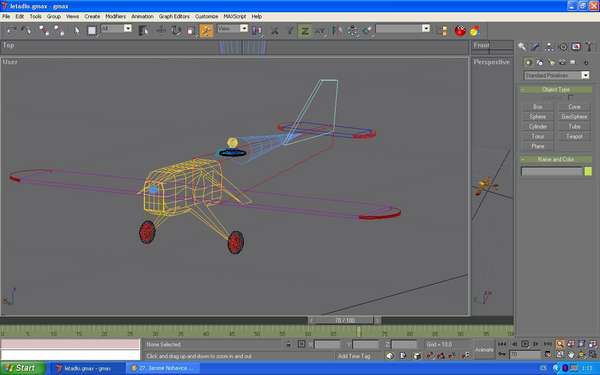Switch to the Create command panel tab
Screen dimensions: 600x375
(x=522, y=47)
